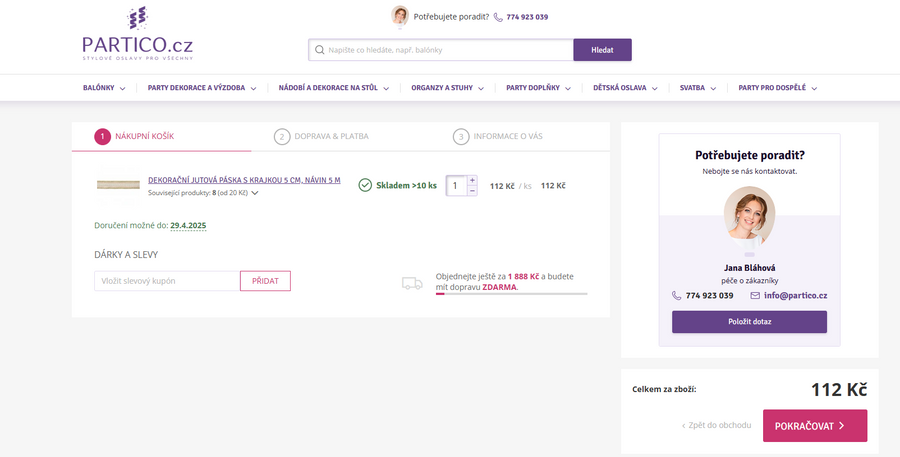The width and height of the screenshot is (900, 457).
Task: Click the in-stock green checkmark icon
Action: click(x=365, y=186)
